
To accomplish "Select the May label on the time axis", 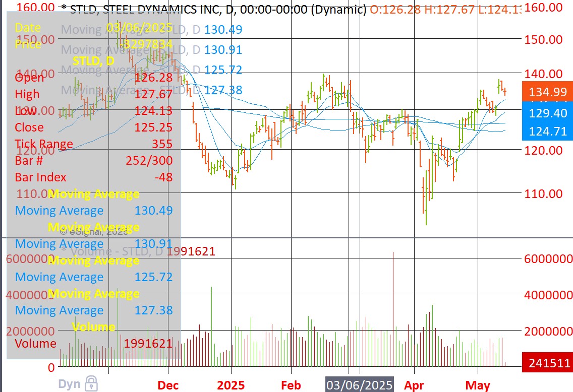I will click(x=478, y=385).
